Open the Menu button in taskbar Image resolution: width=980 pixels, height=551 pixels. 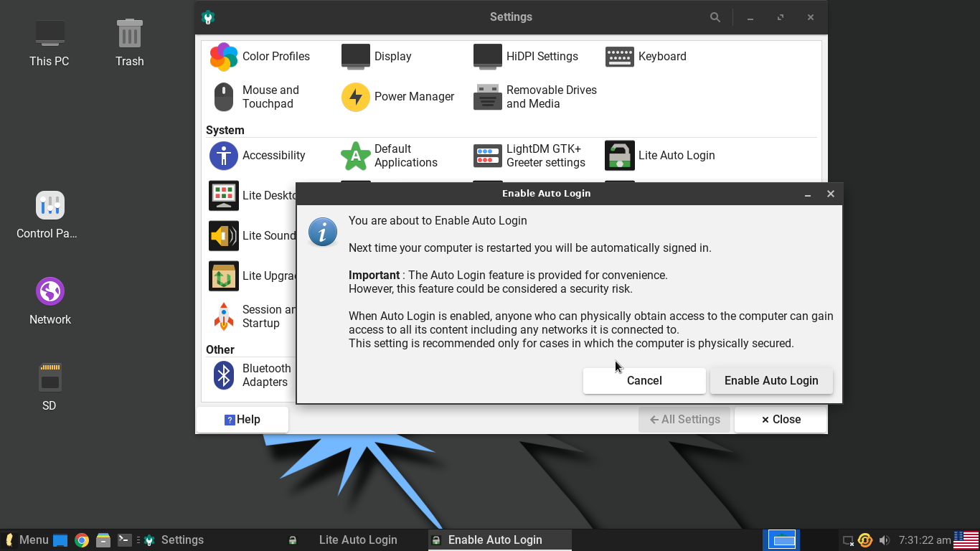[27, 540]
